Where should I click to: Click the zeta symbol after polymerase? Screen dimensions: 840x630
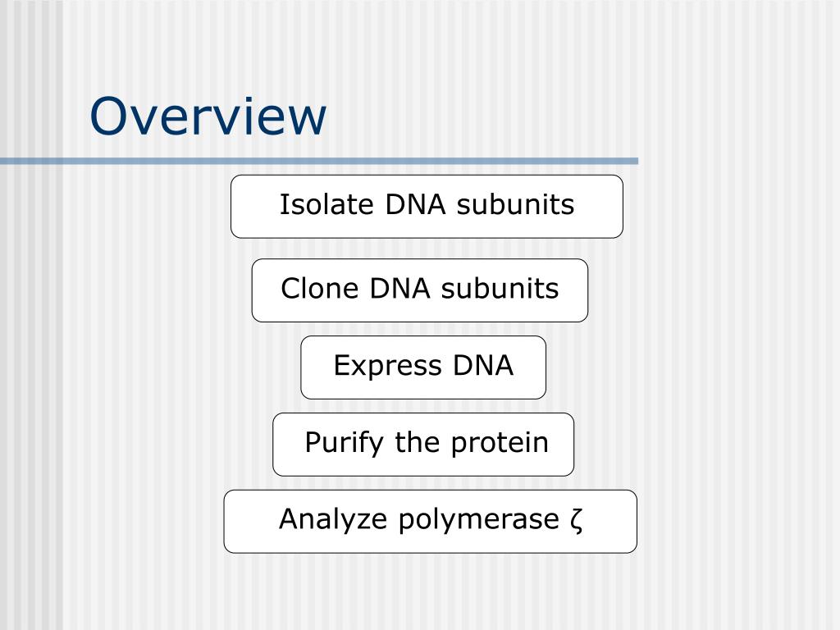point(577,520)
